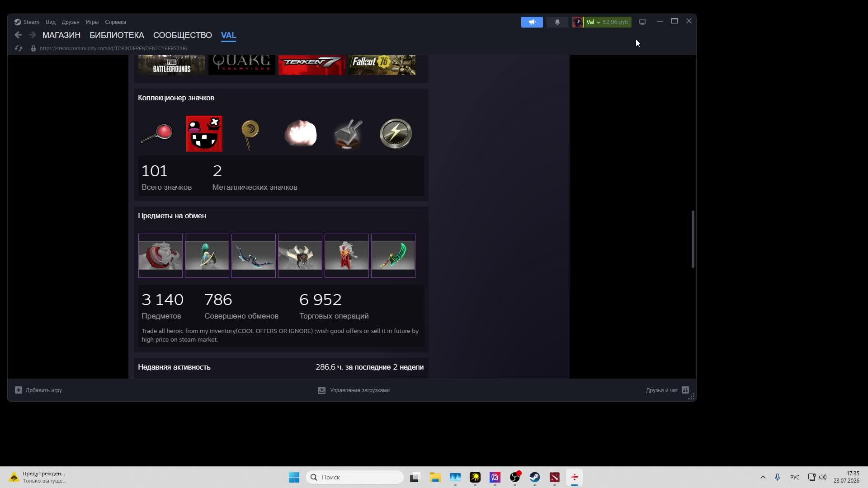The width and height of the screenshot is (868, 488).
Task: Open the Друзья menu
Action: click(71, 22)
